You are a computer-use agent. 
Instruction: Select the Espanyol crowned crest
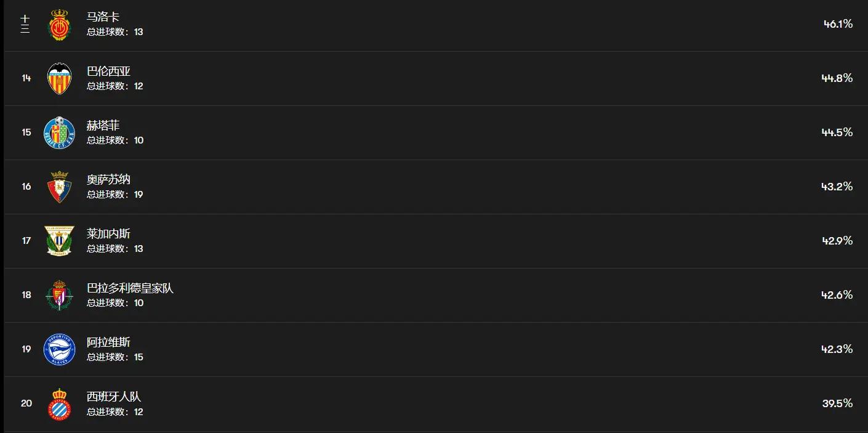[x=60, y=403]
